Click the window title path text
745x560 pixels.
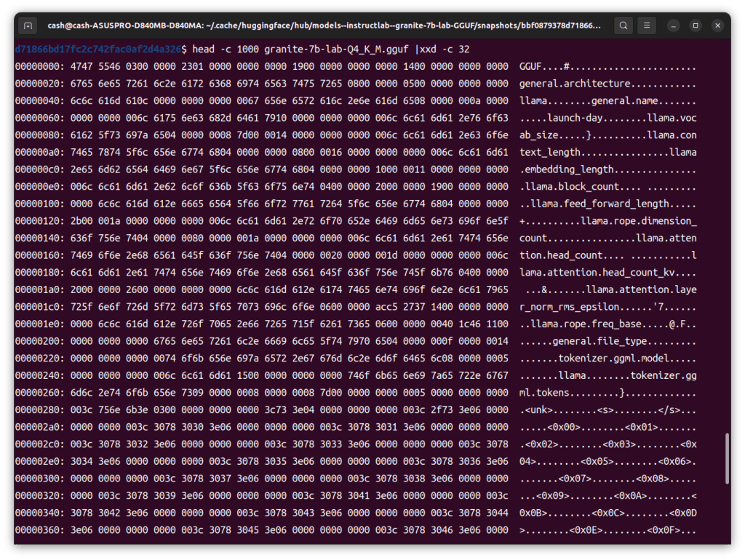[x=324, y=25]
